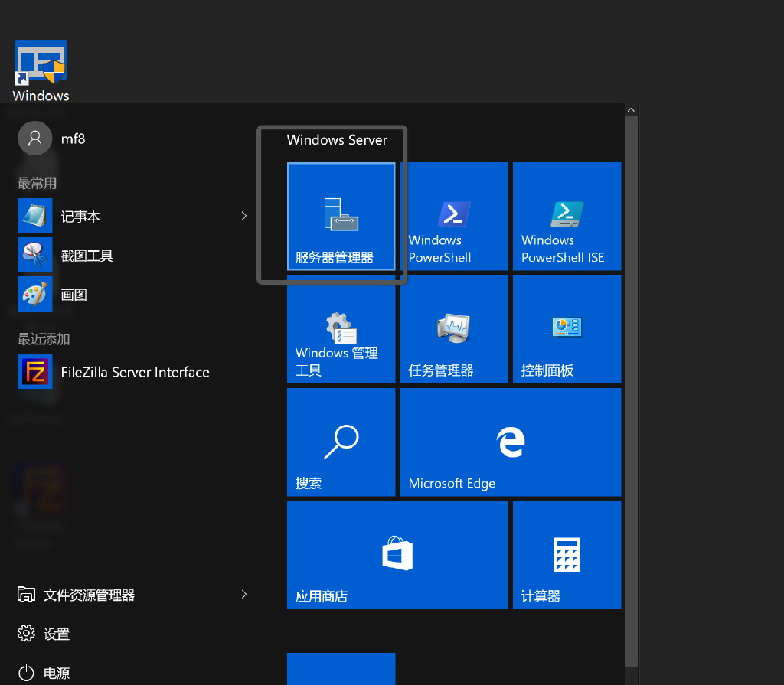Screen dimensions: 784x685
Task: Select the Windows desktop shortcut icon
Action: tap(41, 70)
